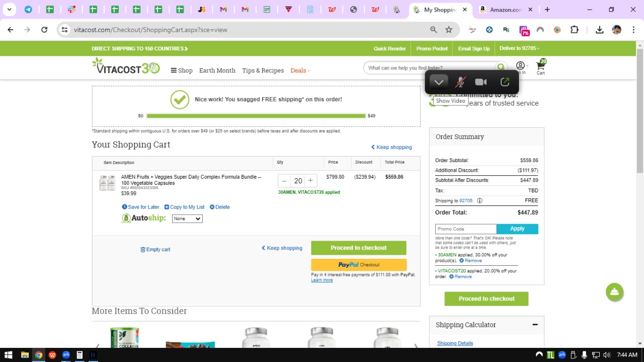Screen dimensions: 644x362
Task: Click AMEN bundle product thumbnail
Action: pyautogui.click(x=107, y=183)
